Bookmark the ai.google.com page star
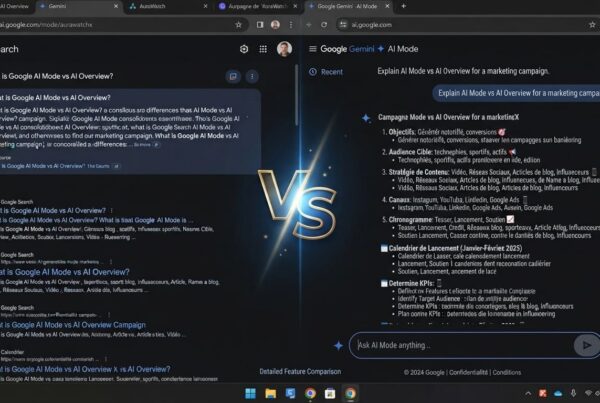Image resolution: width=600 pixels, height=403 pixels. [592, 25]
